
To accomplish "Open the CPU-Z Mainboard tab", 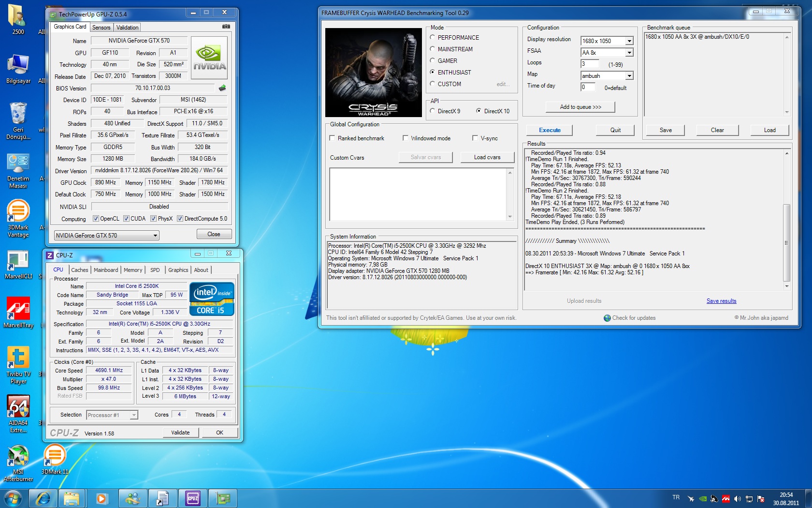I will pyautogui.click(x=106, y=270).
